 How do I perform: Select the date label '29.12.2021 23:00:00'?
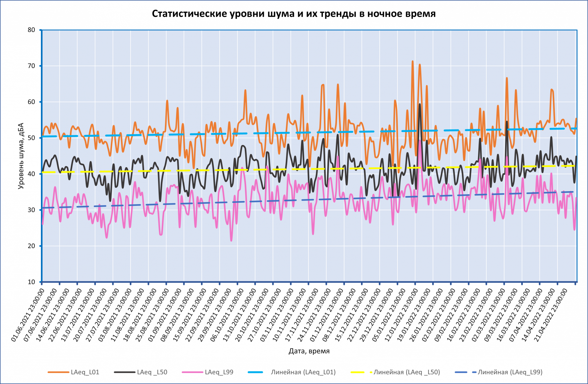[x=376, y=315]
